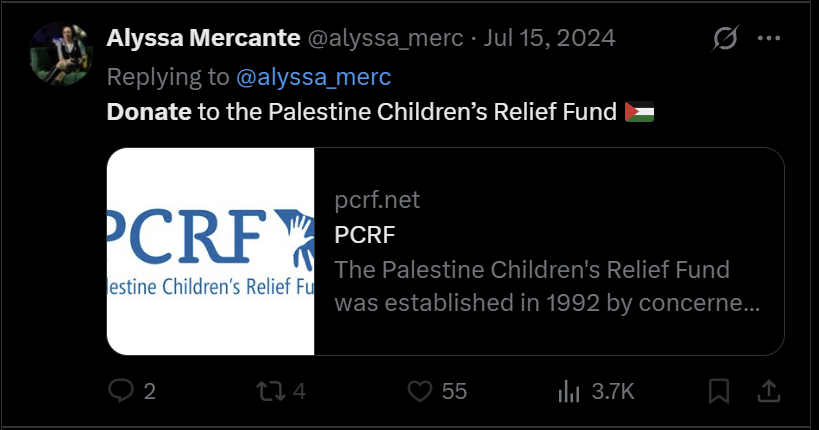Click the 3.7K views count
This screenshot has height=430, width=819.
(613, 391)
